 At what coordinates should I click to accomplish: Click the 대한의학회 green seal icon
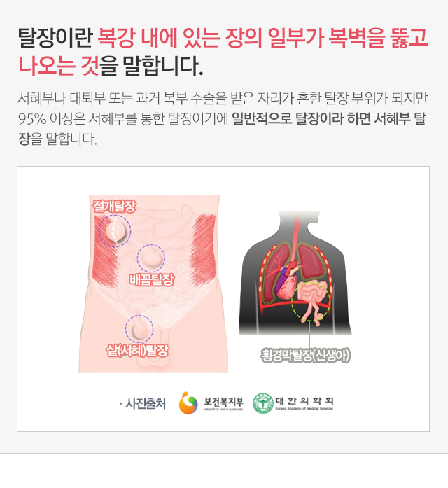click(x=263, y=403)
